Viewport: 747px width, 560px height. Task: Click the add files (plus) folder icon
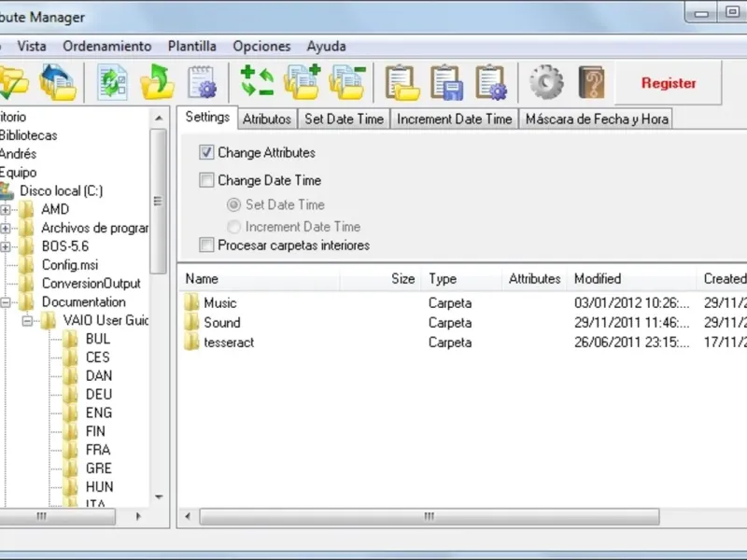[x=302, y=82]
